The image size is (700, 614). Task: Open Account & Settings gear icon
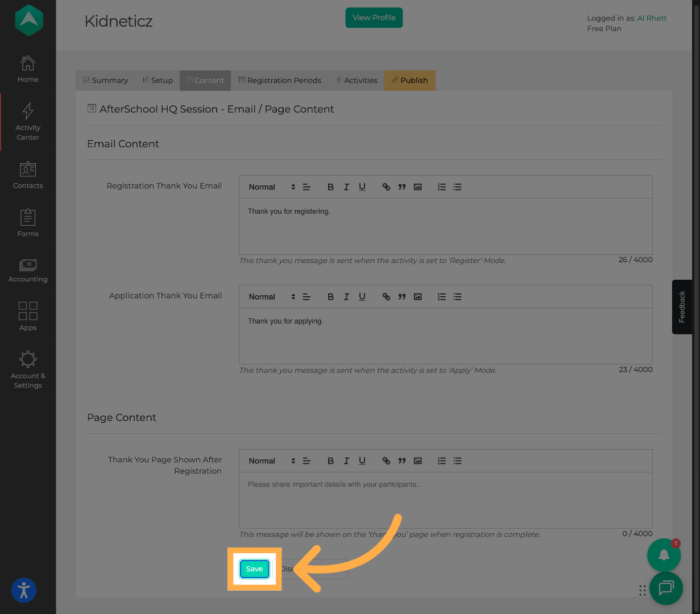tap(28, 359)
